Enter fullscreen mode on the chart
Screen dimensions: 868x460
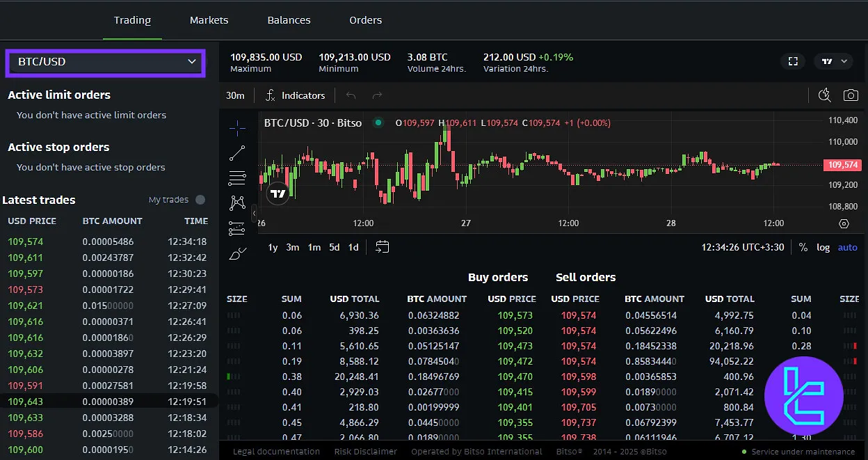click(793, 61)
